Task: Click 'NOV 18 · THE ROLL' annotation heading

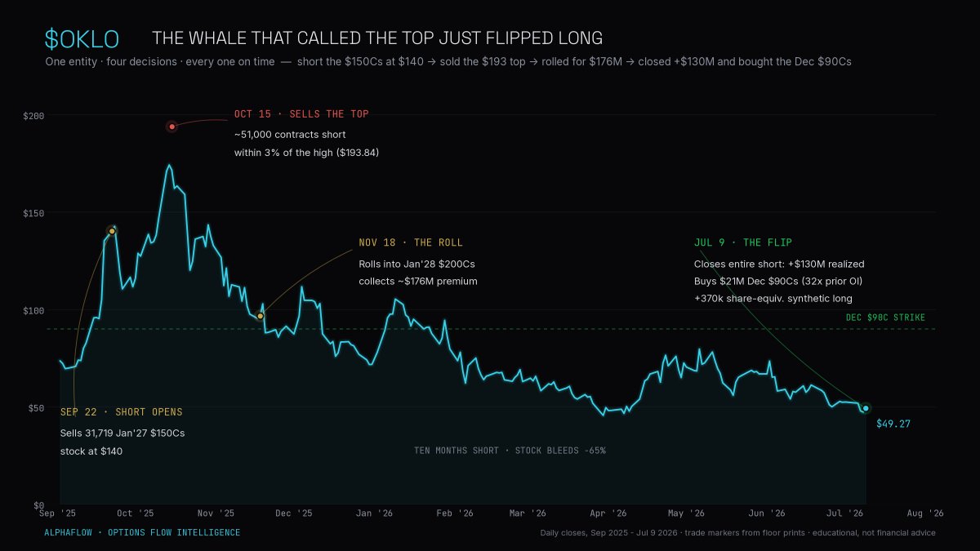Action: point(411,243)
